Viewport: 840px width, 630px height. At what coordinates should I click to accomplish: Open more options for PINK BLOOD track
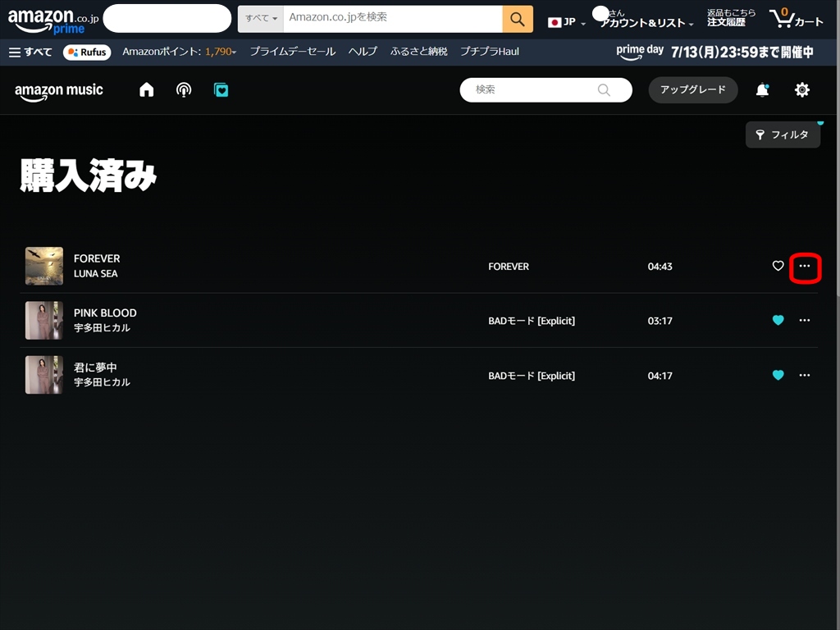click(x=805, y=321)
